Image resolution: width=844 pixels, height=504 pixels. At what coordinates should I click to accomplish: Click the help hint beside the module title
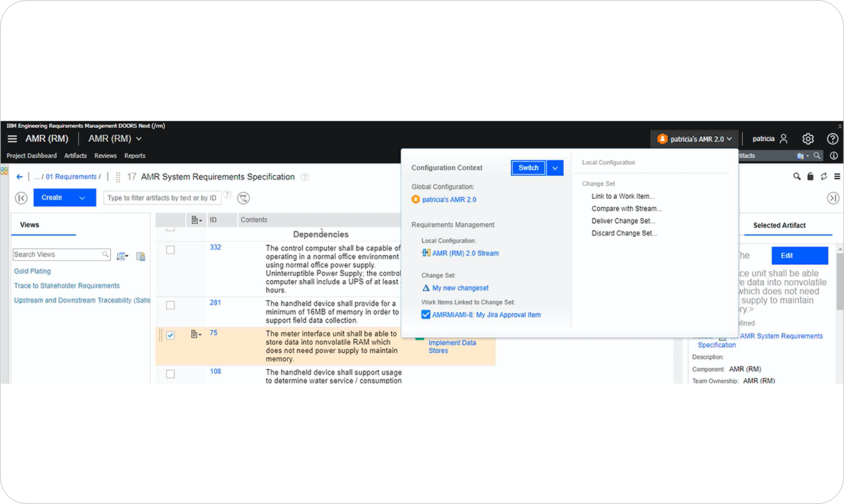pos(305,177)
